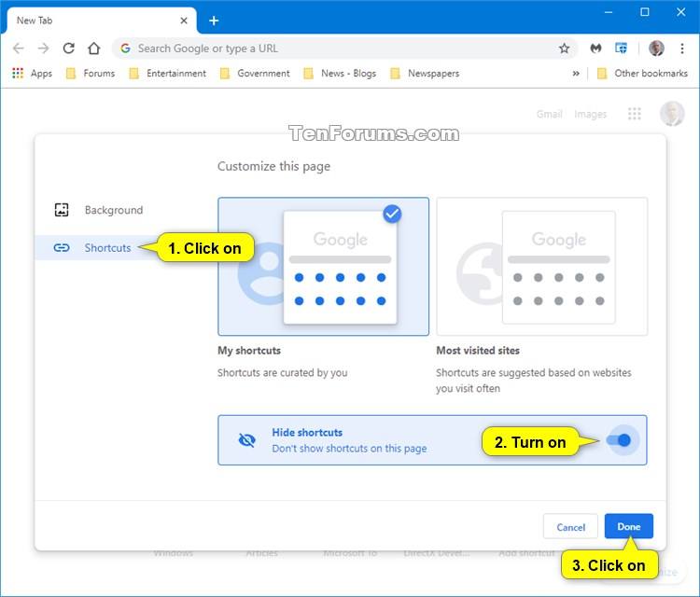Go back with the browser back arrow
Viewport: 700px width, 597px height.
tap(19, 49)
